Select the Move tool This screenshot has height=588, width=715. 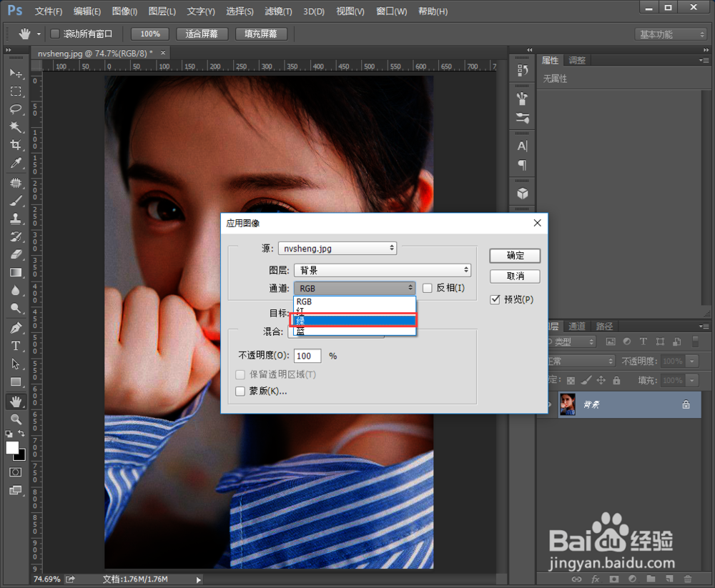click(16, 73)
